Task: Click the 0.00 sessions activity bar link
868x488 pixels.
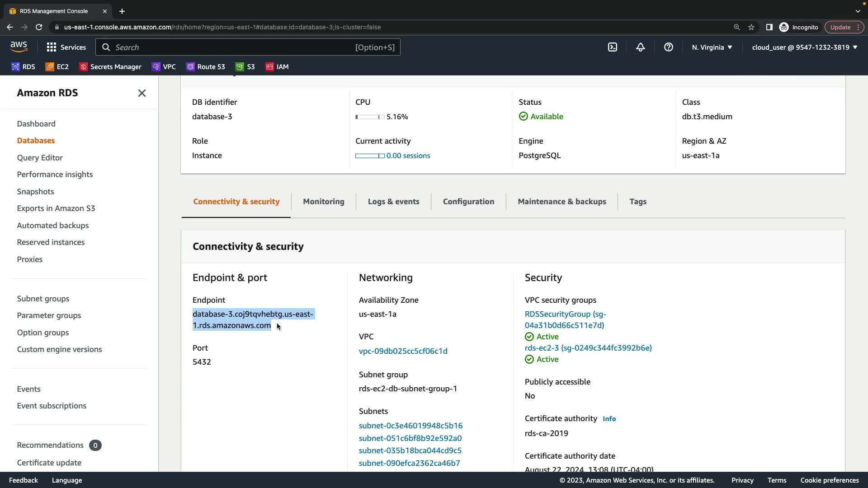Action: click(x=408, y=155)
